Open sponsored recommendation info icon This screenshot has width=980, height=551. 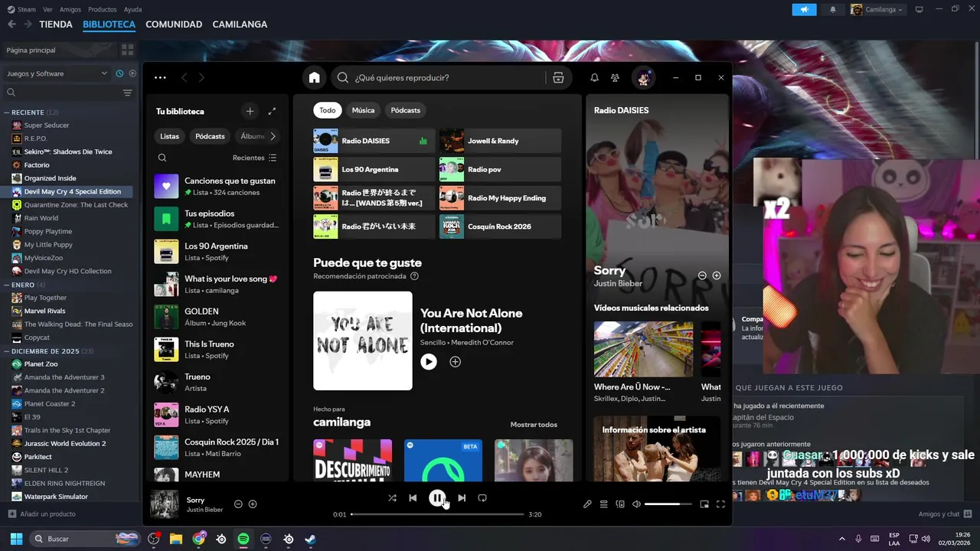pos(414,276)
